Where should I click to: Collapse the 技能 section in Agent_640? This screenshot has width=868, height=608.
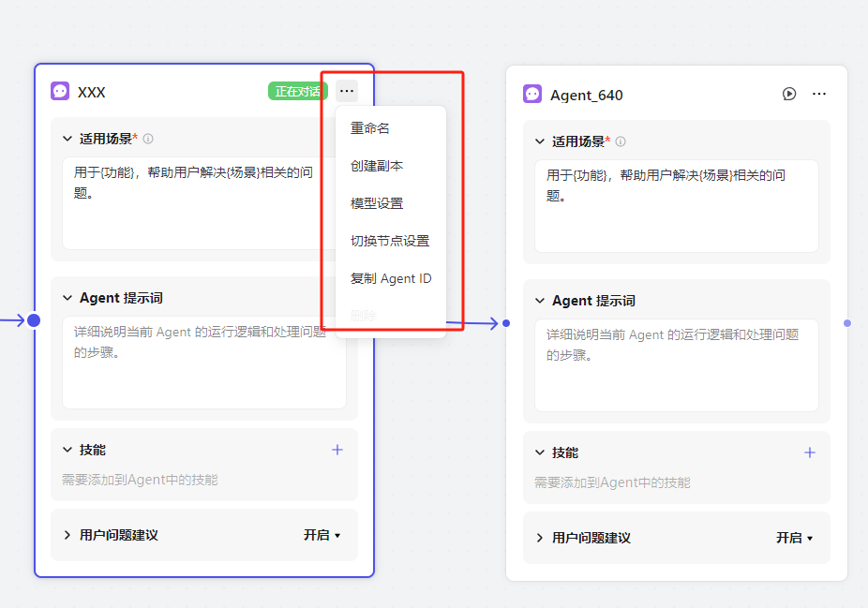pos(540,452)
